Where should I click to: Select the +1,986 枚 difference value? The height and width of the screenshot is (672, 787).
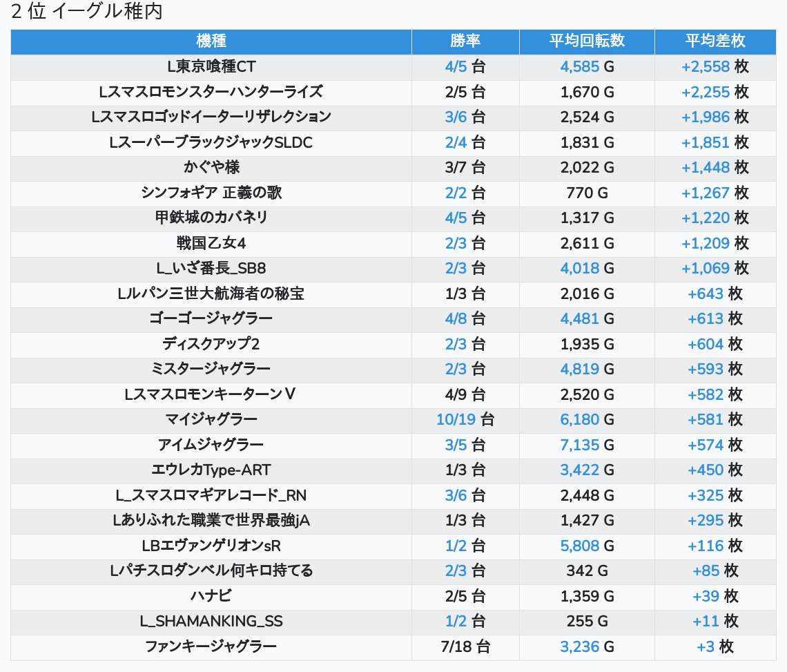coord(715,117)
